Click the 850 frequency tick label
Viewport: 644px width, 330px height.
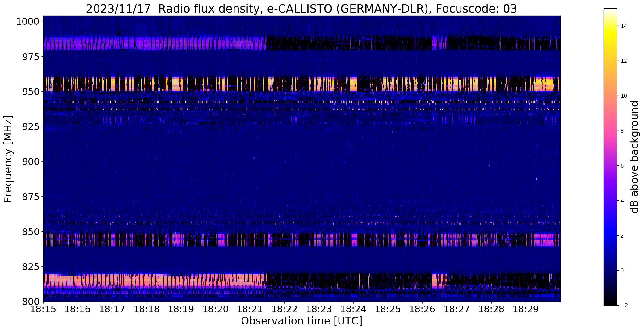(x=31, y=232)
